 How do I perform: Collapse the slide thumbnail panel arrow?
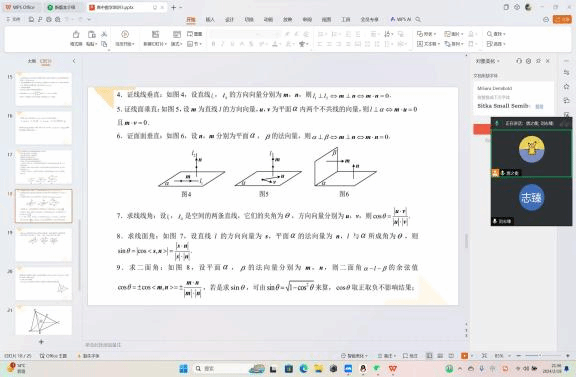(x=74, y=61)
